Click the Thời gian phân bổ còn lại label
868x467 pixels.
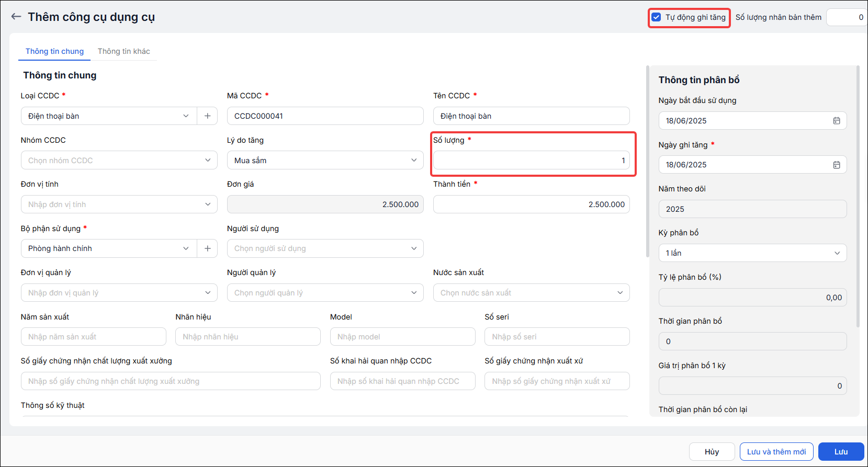tap(703, 409)
